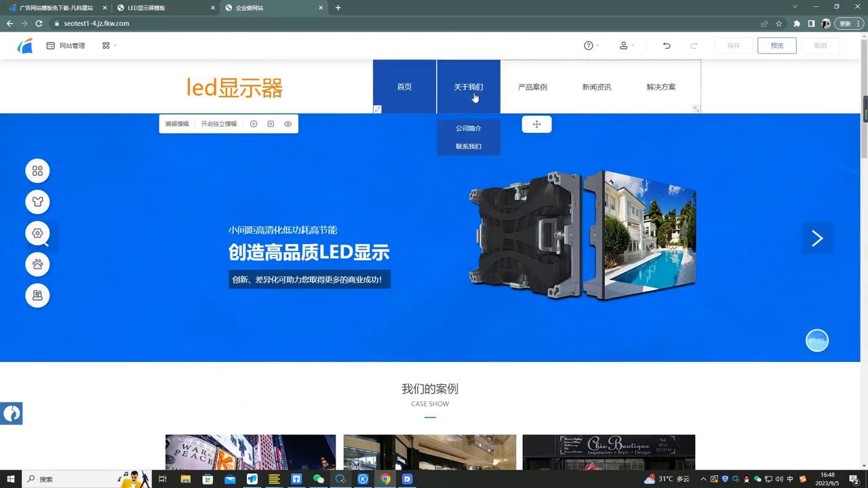Open the gear settings icon in the left sidebar
This screenshot has width=868, height=488.
(x=37, y=232)
